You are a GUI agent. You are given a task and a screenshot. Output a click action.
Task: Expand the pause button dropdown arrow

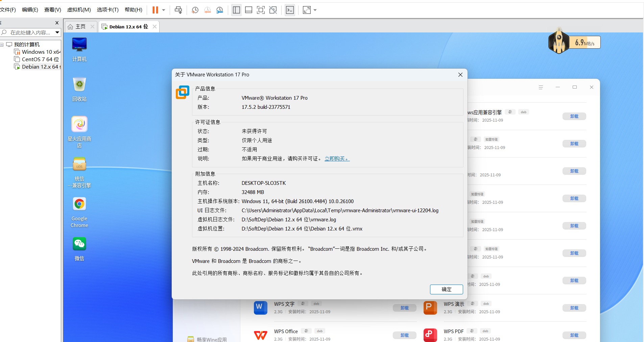[x=164, y=10]
